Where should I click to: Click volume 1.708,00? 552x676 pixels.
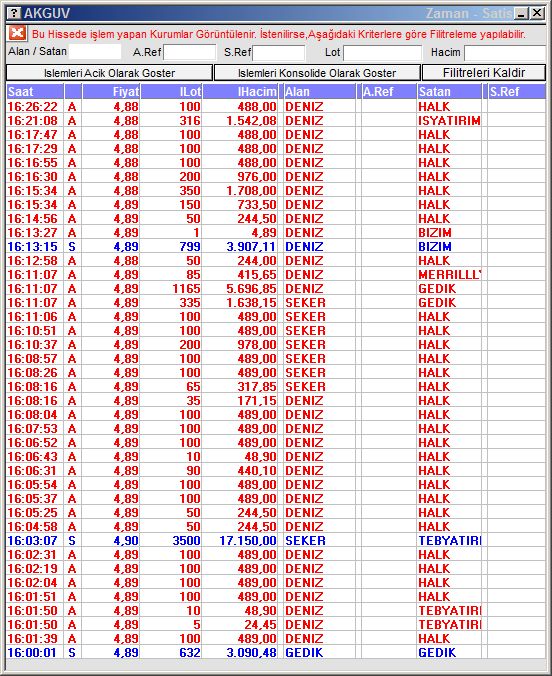point(251,191)
